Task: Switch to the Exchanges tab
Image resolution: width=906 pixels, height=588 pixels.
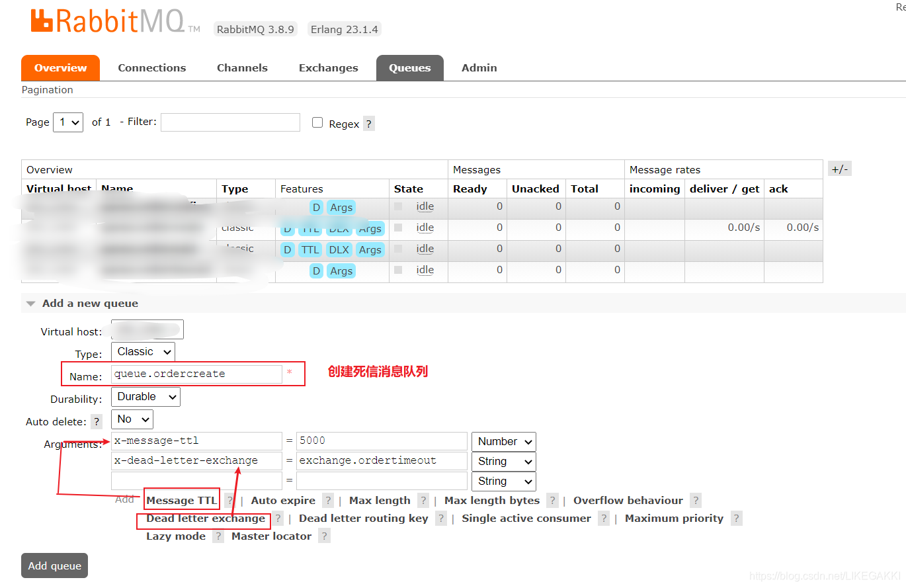Action: tap(329, 68)
